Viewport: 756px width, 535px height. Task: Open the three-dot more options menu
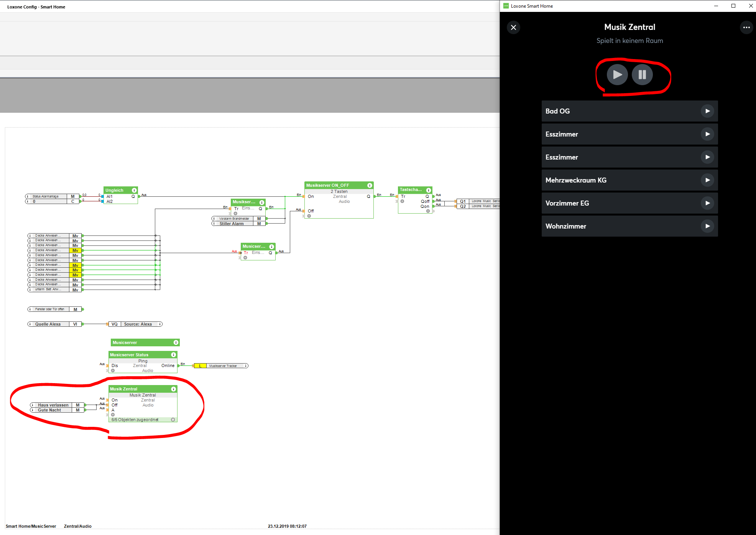pos(746,27)
